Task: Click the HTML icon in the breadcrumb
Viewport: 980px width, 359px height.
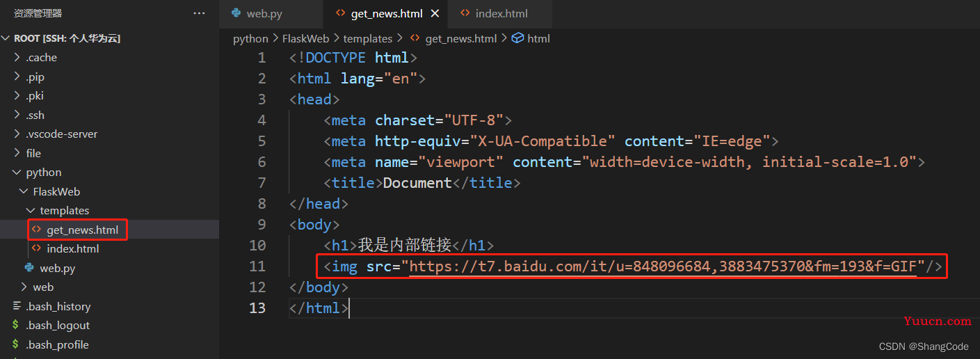Action: pos(415,38)
